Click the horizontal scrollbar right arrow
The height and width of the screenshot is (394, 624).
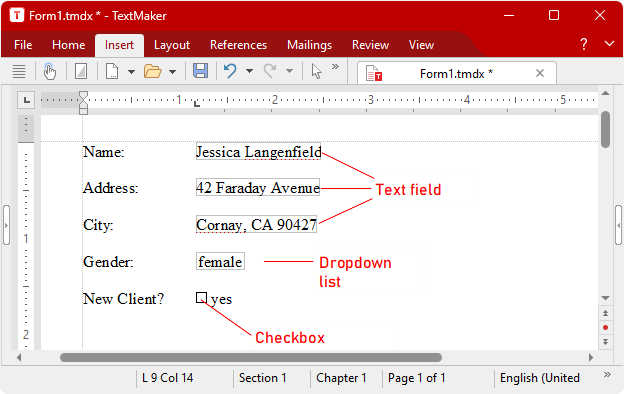pyautogui.click(x=591, y=357)
